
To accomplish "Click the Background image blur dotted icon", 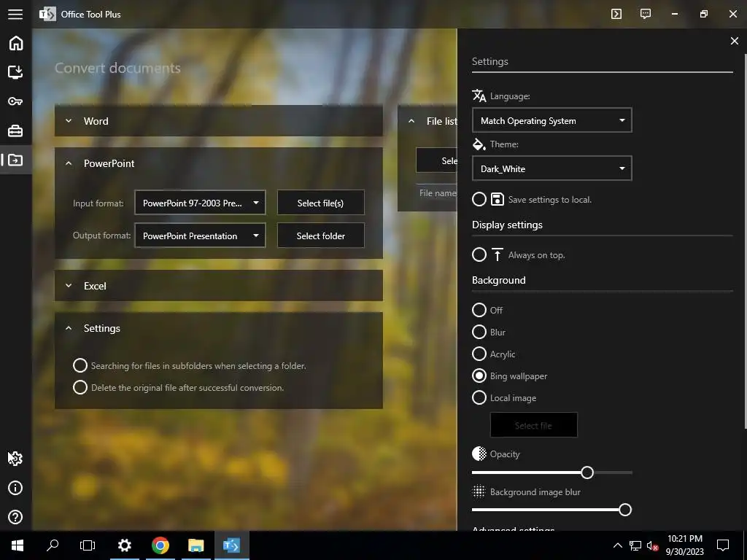I will [x=479, y=491].
